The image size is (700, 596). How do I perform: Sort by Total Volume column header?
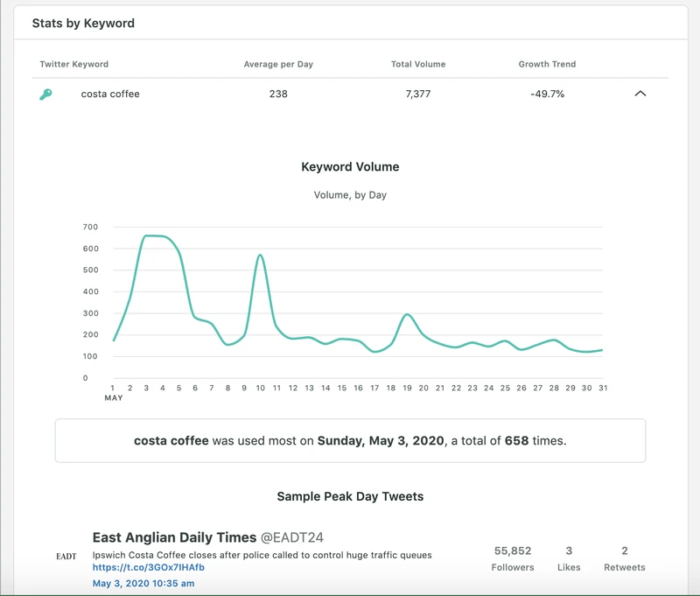(x=418, y=64)
